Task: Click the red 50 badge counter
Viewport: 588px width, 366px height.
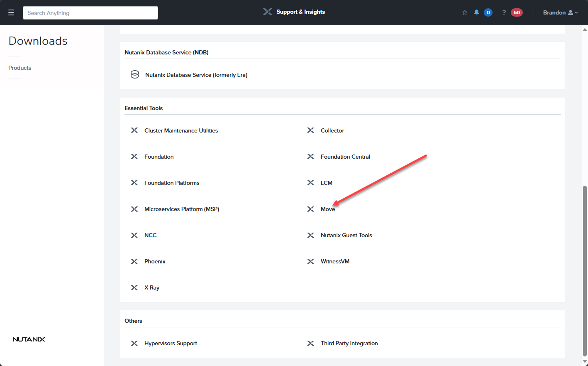Action: click(x=517, y=12)
